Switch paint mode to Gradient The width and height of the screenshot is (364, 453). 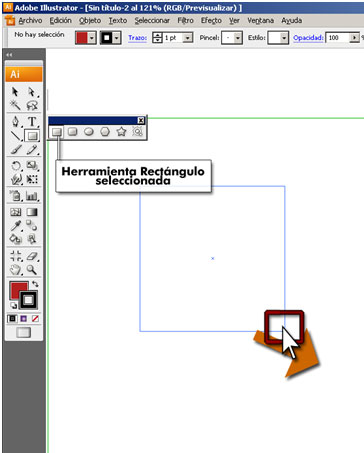click(x=24, y=319)
